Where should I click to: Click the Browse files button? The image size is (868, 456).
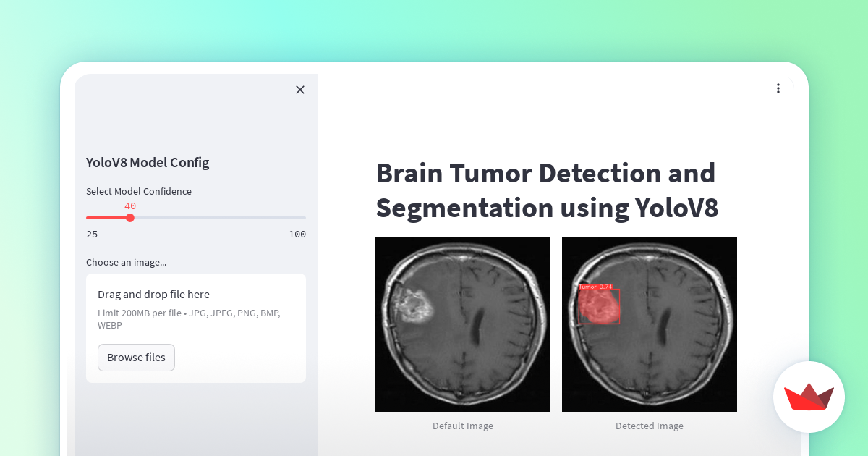pos(136,357)
